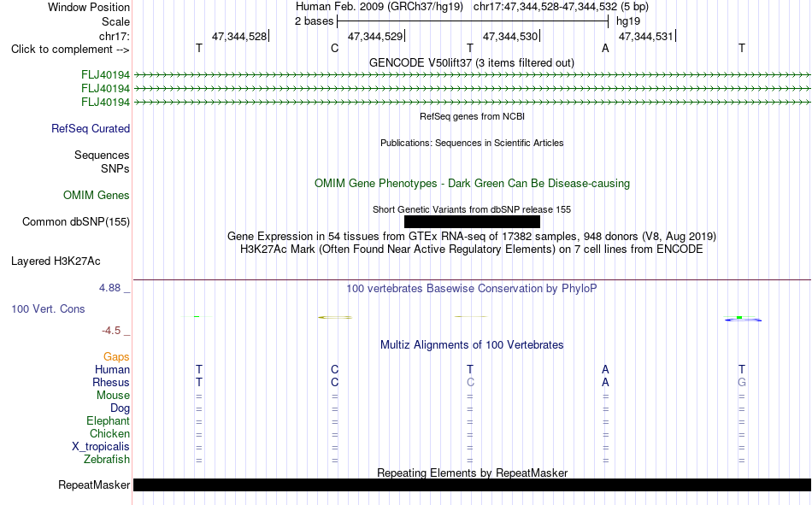Click the 'Click to complement -->' label

tap(70, 50)
